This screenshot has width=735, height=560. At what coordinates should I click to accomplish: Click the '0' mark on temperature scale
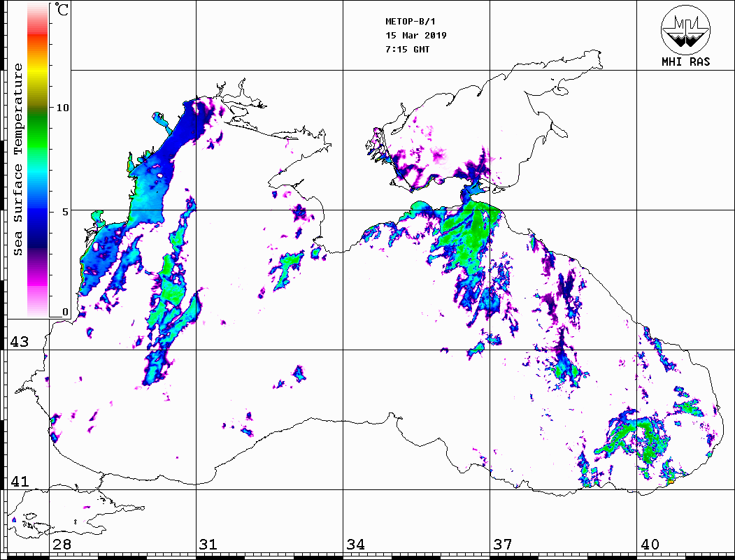click(x=65, y=312)
